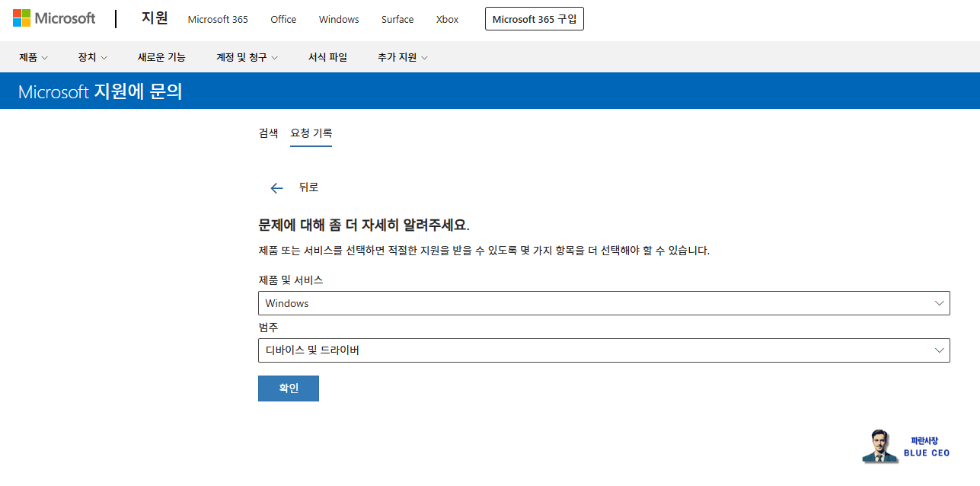Click the 범주 label
The width and height of the screenshot is (980, 486).
(x=268, y=327)
